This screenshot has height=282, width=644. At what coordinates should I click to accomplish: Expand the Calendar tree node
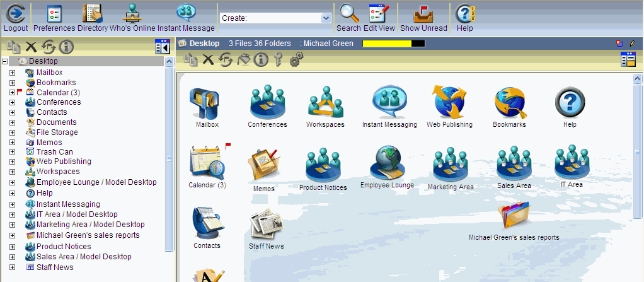click(12, 93)
